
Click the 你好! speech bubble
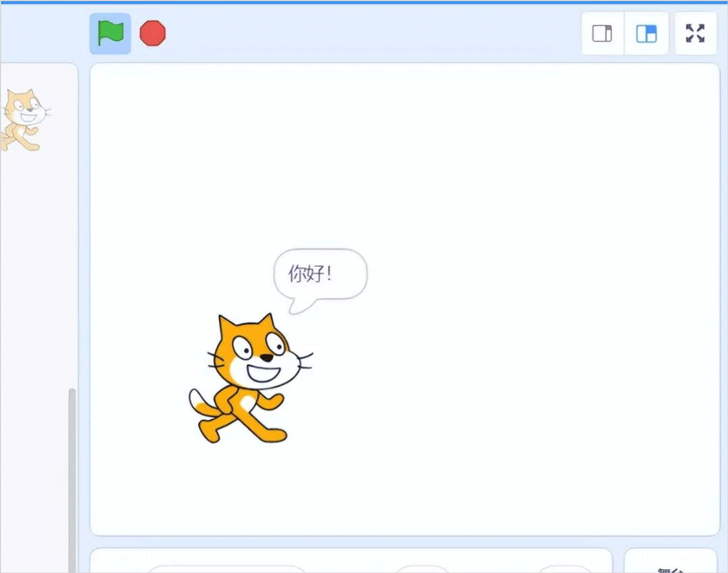pos(320,274)
